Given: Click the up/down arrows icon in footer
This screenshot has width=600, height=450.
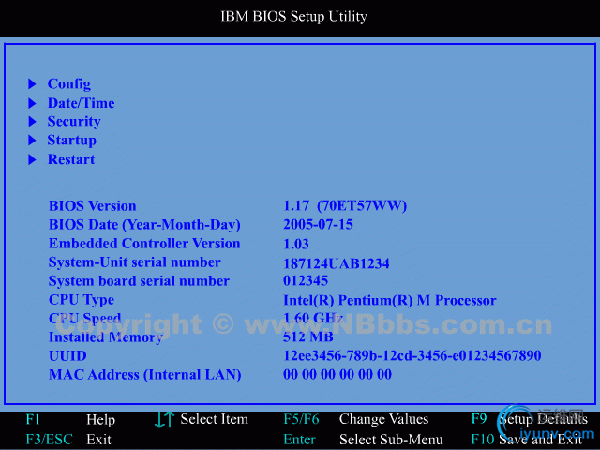Looking at the screenshot, I should (165, 420).
